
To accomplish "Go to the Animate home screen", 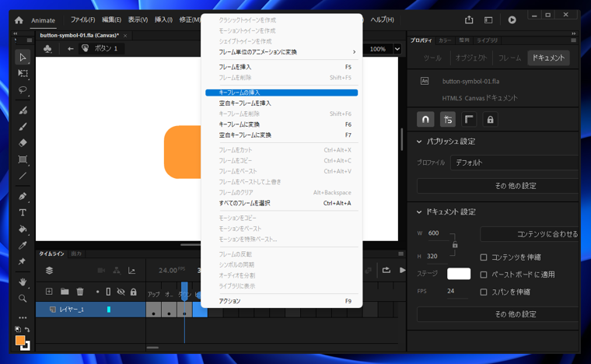I will pyautogui.click(x=19, y=20).
